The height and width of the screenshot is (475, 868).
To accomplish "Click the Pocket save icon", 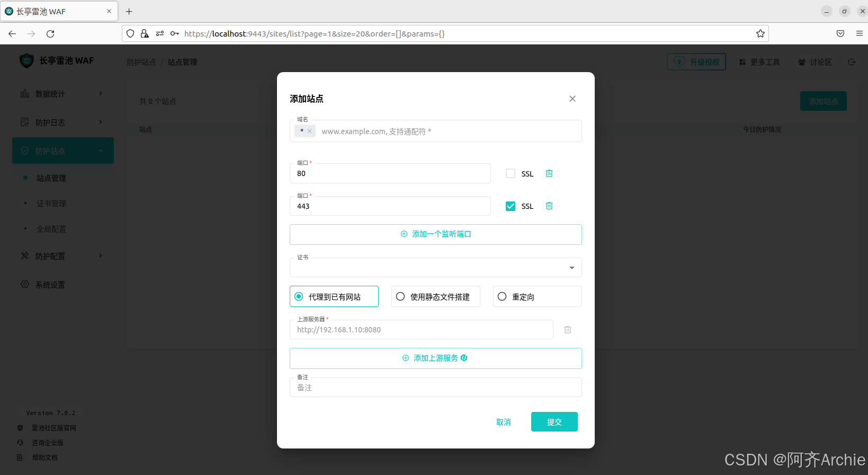I will 840,33.
